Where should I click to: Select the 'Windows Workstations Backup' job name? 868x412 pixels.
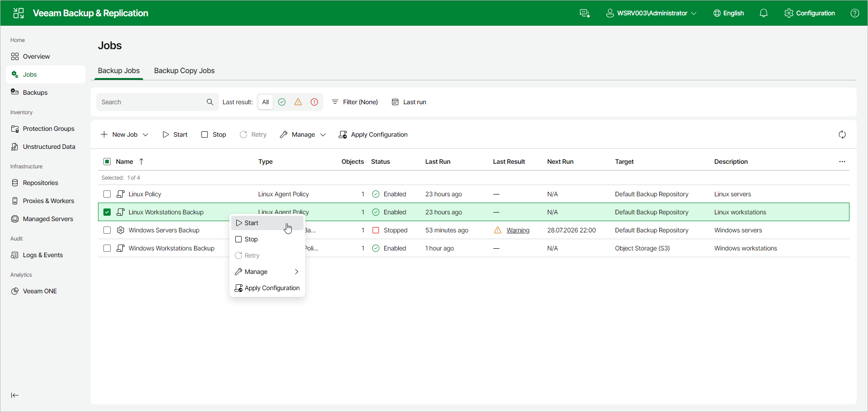pos(172,248)
